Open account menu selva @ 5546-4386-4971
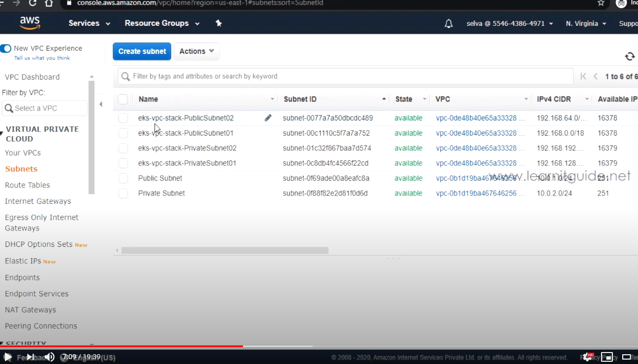 (509, 23)
